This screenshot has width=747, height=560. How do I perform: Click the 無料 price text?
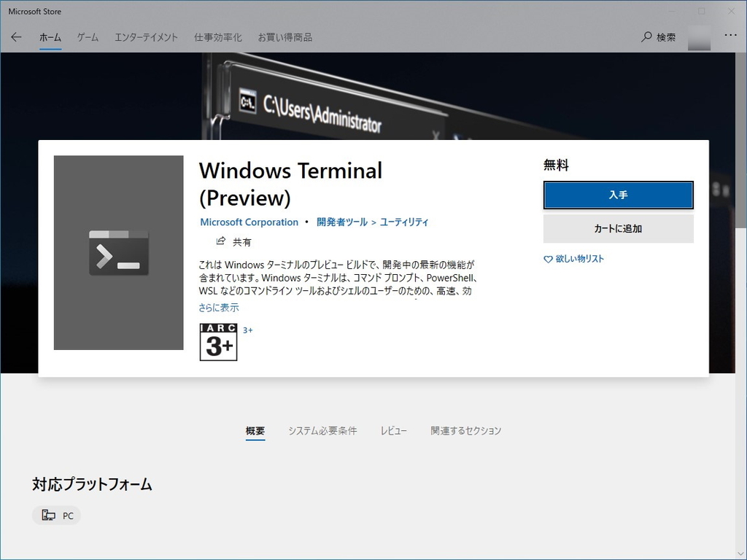[556, 165]
